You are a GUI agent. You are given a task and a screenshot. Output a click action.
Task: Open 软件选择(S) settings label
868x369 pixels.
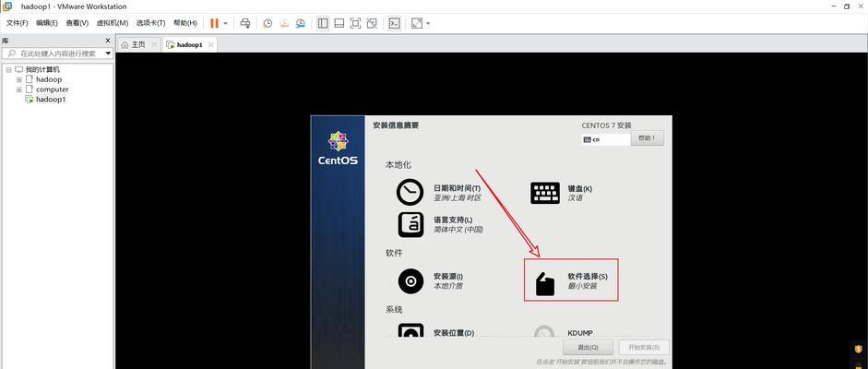[x=588, y=277]
